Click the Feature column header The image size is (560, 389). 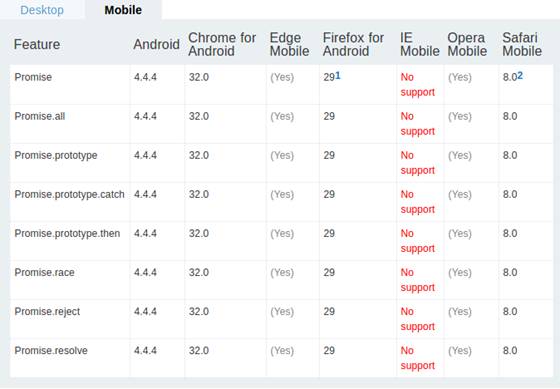pos(37,44)
